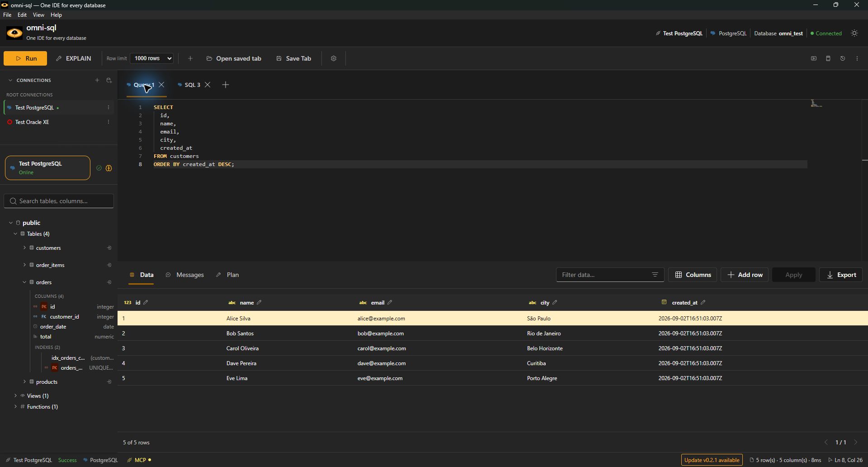Click the query icon on the orders table
The width and height of the screenshot is (868, 467).
click(109, 282)
